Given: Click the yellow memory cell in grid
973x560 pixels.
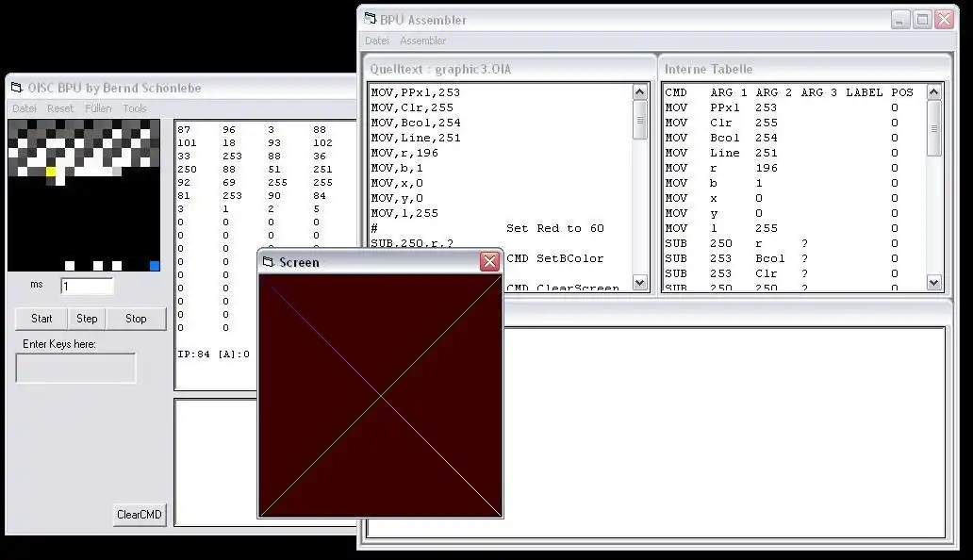Looking at the screenshot, I should pyautogui.click(x=51, y=172).
